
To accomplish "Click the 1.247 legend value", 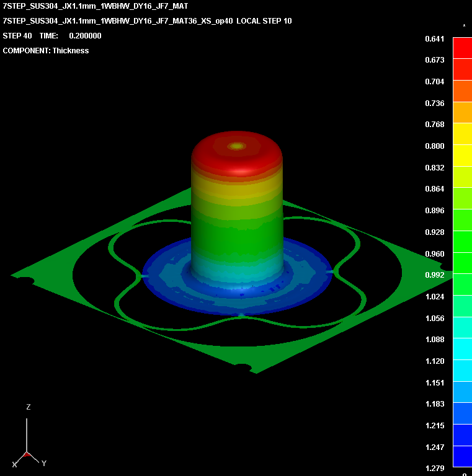I will 434,447.
